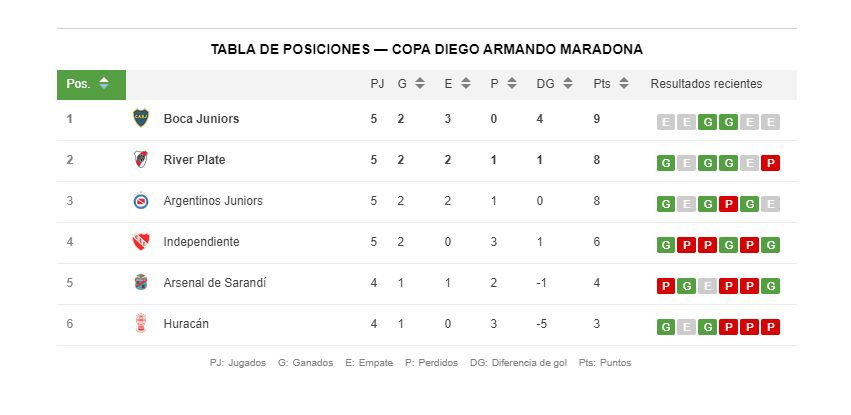The width and height of the screenshot is (851, 415).
Task: Open the Boca Juniors team link
Action: tap(201, 119)
